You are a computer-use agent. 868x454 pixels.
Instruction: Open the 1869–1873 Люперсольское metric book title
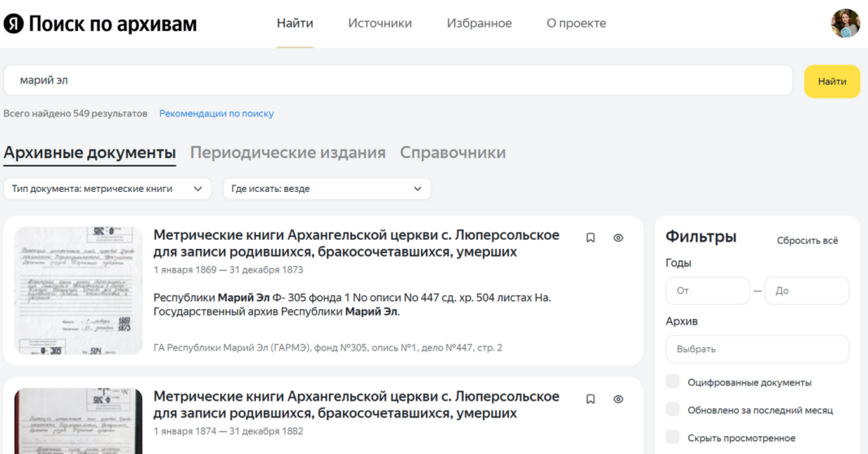click(x=357, y=243)
